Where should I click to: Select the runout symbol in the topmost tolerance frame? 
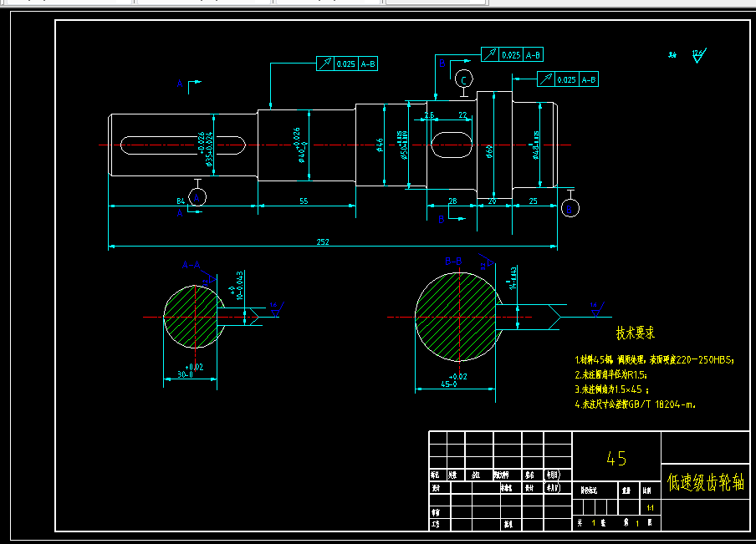point(490,54)
